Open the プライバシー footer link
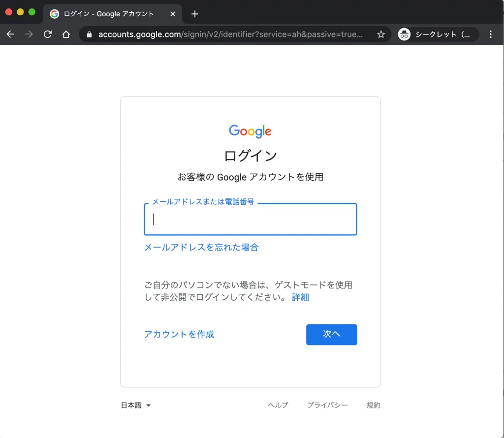The image size is (504, 438). (x=327, y=405)
